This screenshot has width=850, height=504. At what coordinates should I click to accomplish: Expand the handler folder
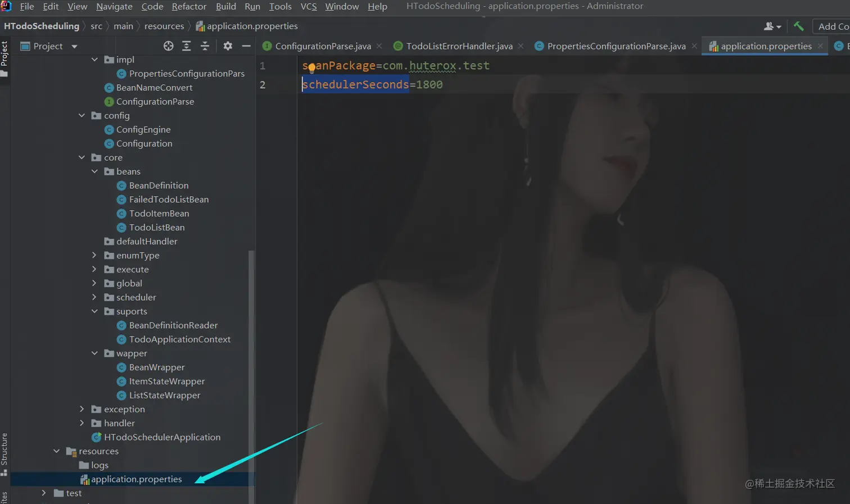point(82,423)
